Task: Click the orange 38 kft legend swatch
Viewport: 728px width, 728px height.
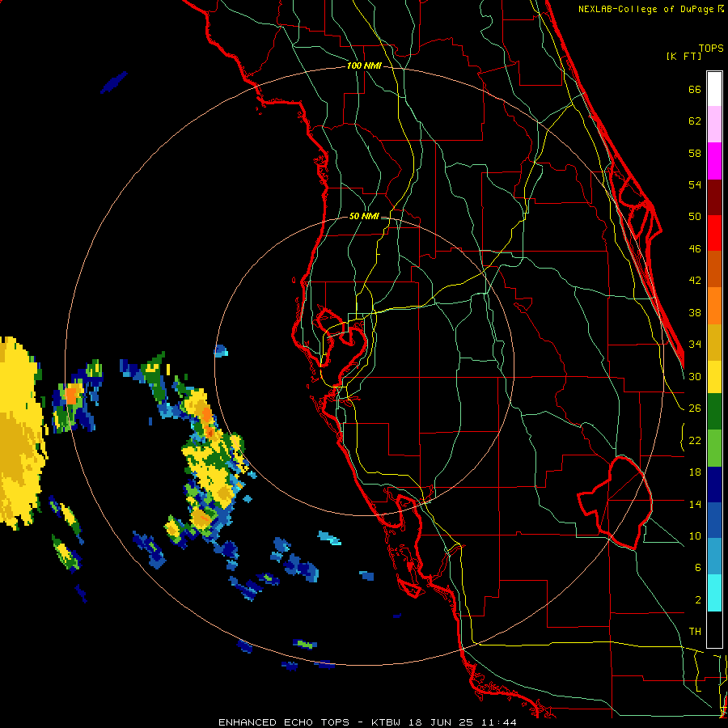Action: click(714, 306)
